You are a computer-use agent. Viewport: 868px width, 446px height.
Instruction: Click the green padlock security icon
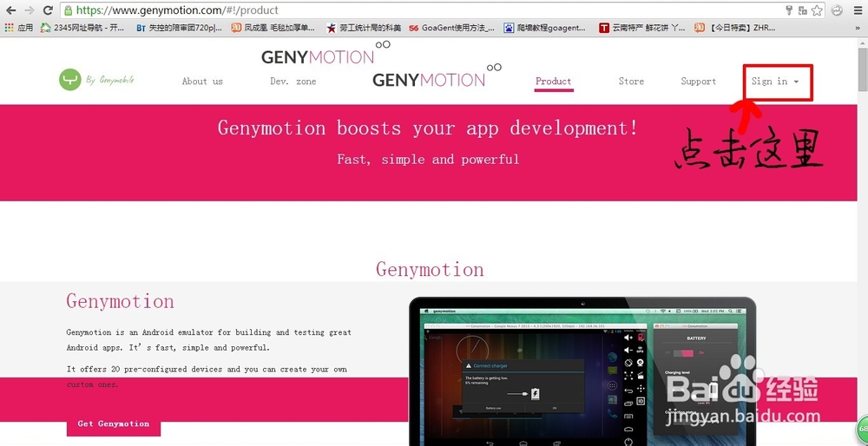tap(68, 10)
